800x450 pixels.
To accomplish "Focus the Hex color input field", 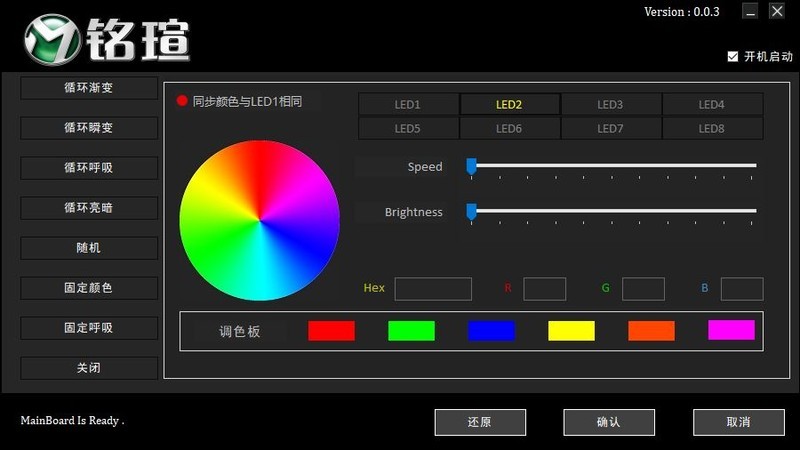I will pos(433,289).
